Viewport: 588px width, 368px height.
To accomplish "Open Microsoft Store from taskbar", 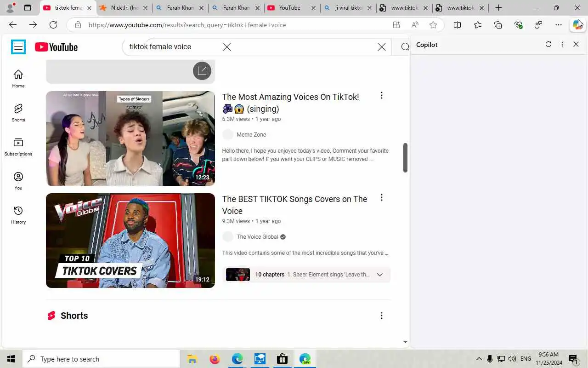I will point(282,359).
